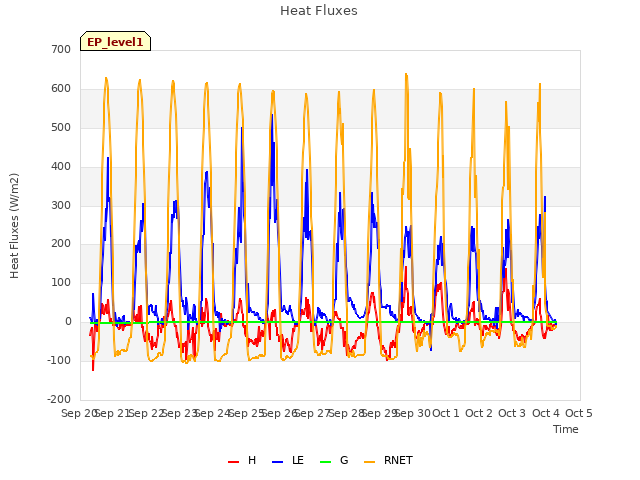Click the 100 y-axis tick label

click(x=61, y=282)
